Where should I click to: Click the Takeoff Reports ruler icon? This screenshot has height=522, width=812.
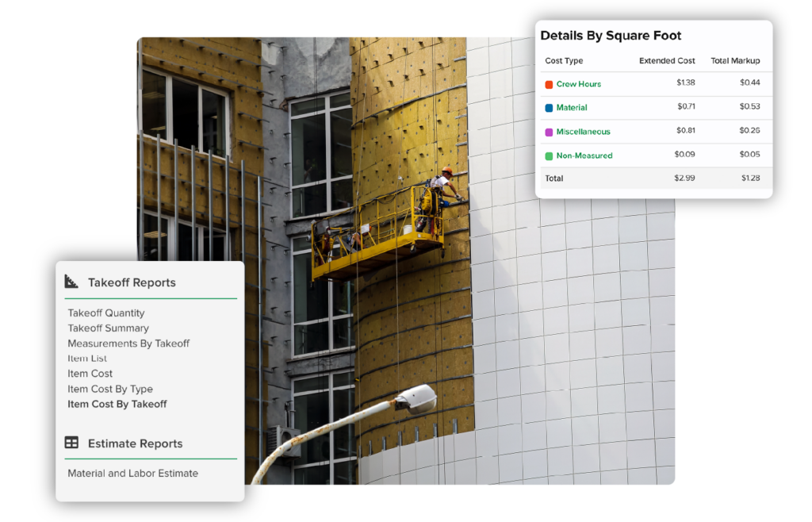[71, 282]
